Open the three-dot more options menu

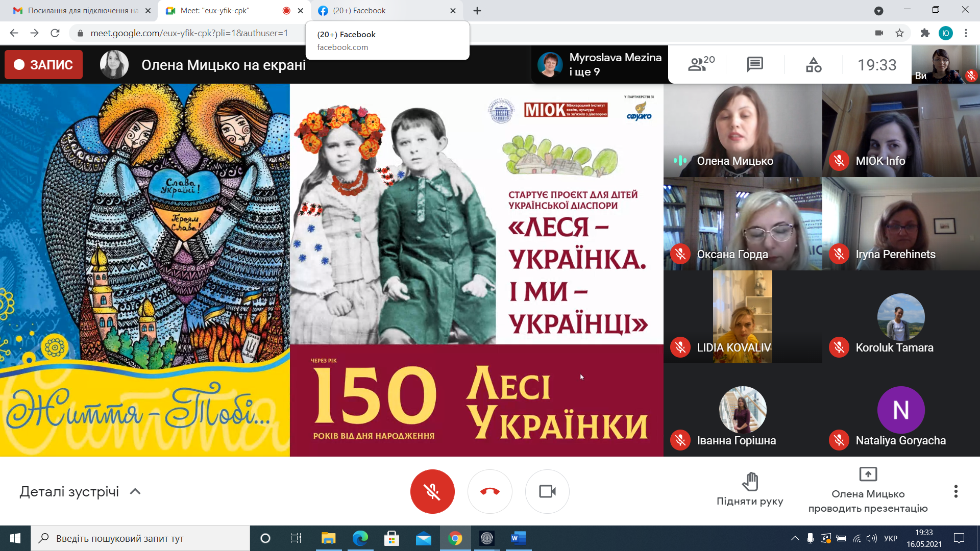point(955,491)
